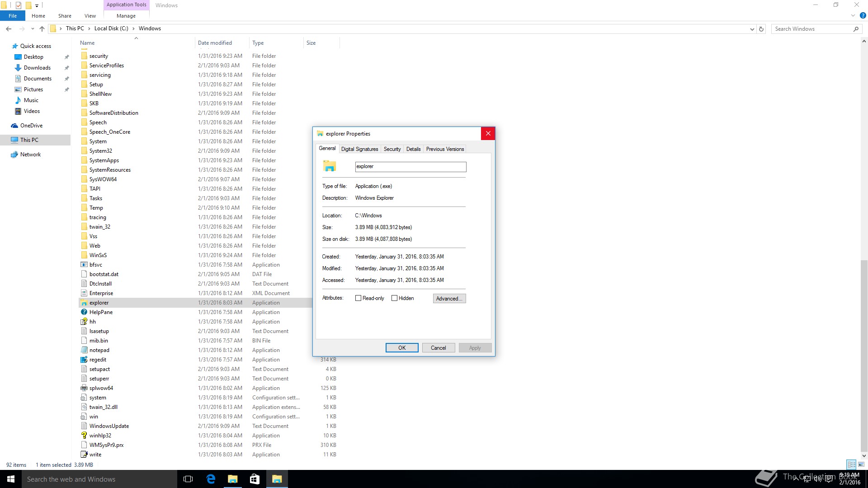Sort by the Name column header
Viewport: 868px width, 488px height.
click(136, 43)
